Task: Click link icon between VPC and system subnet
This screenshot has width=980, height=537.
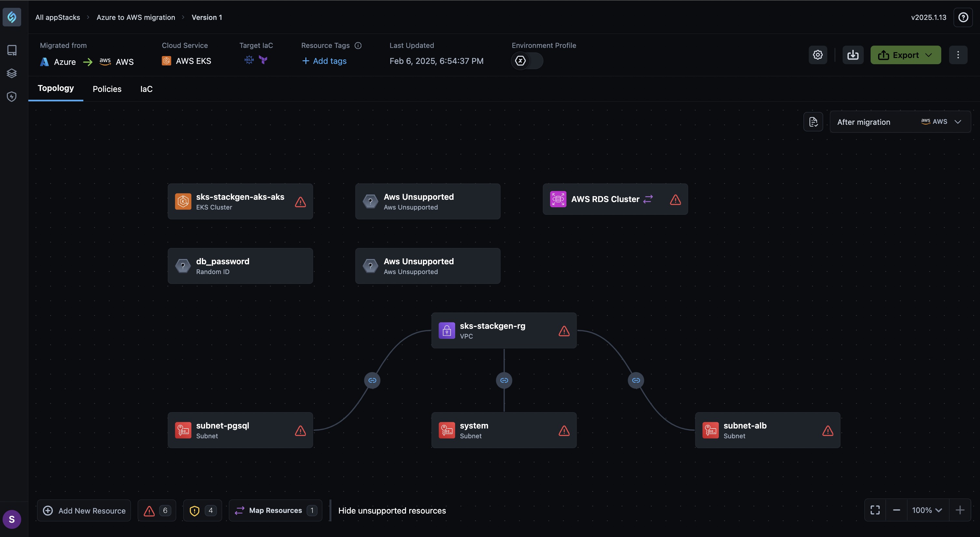Action: click(x=504, y=380)
